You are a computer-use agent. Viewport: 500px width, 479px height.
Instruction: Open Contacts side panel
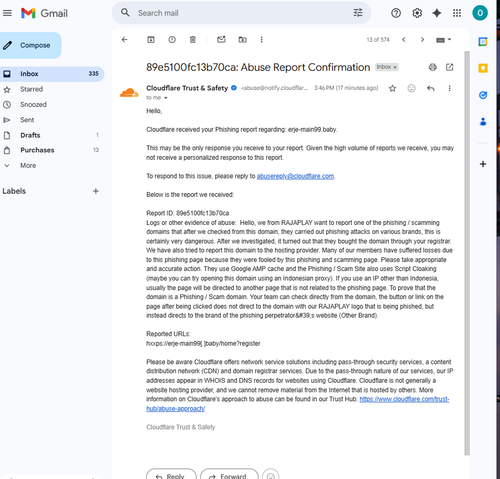point(483,122)
